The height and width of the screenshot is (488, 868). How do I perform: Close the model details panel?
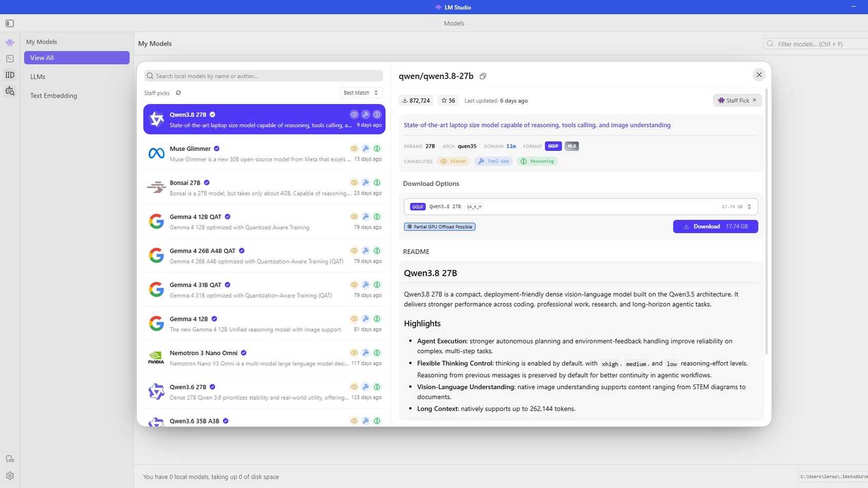(x=759, y=75)
